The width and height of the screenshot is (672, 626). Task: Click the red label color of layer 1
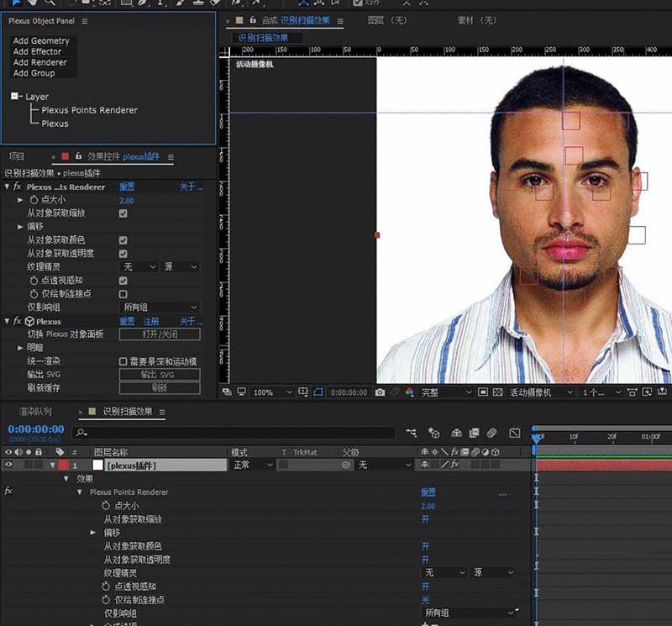64,465
